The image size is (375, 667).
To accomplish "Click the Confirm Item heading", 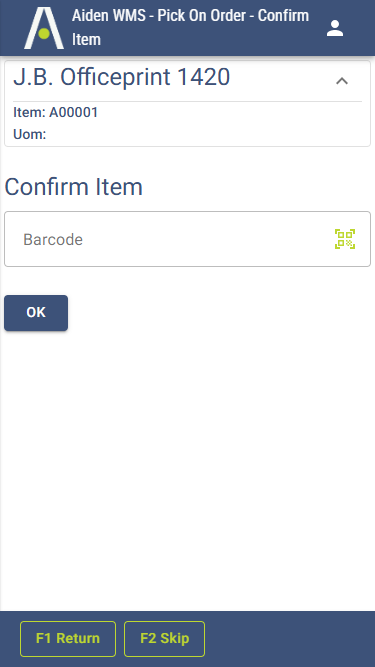I will click(x=74, y=187).
